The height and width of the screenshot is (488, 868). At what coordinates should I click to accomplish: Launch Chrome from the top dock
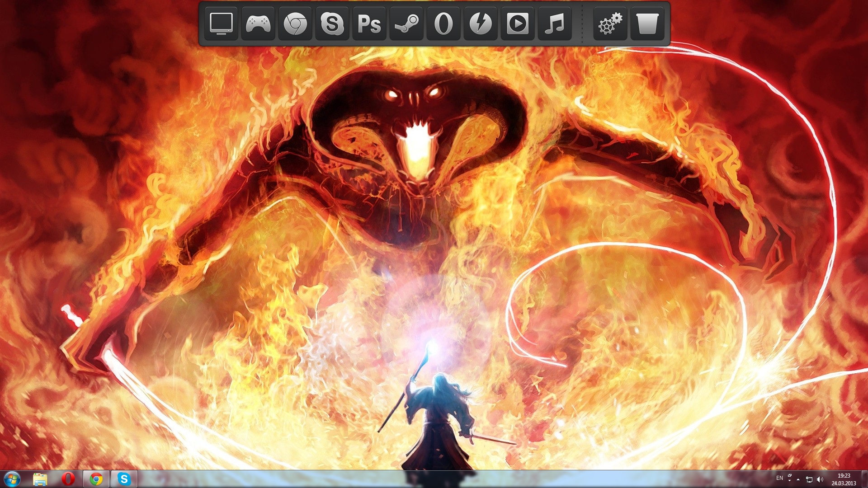295,23
